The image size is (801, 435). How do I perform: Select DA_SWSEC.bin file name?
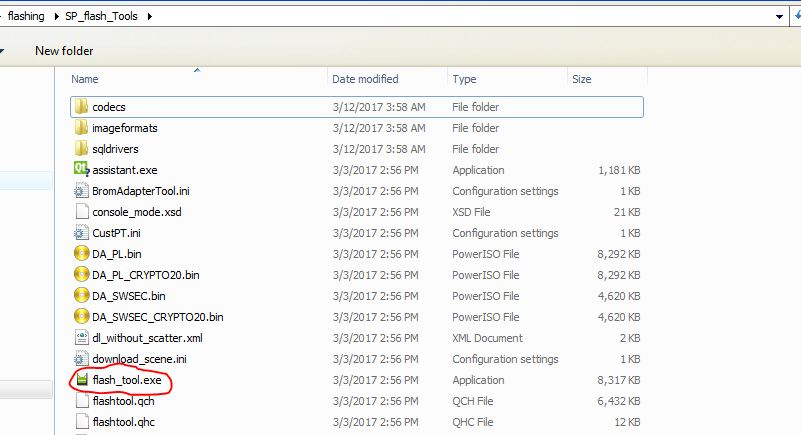pos(129,296)
